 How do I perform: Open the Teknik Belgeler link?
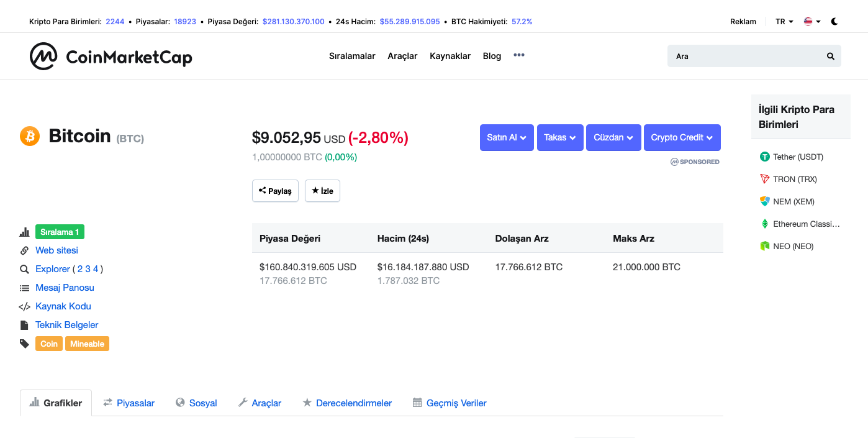point(66,325)
